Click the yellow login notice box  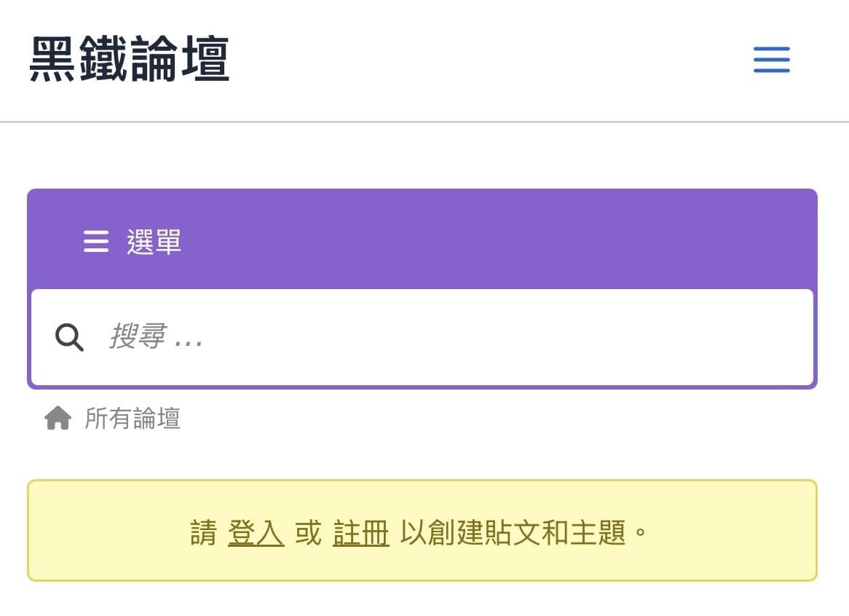point(422,531)
